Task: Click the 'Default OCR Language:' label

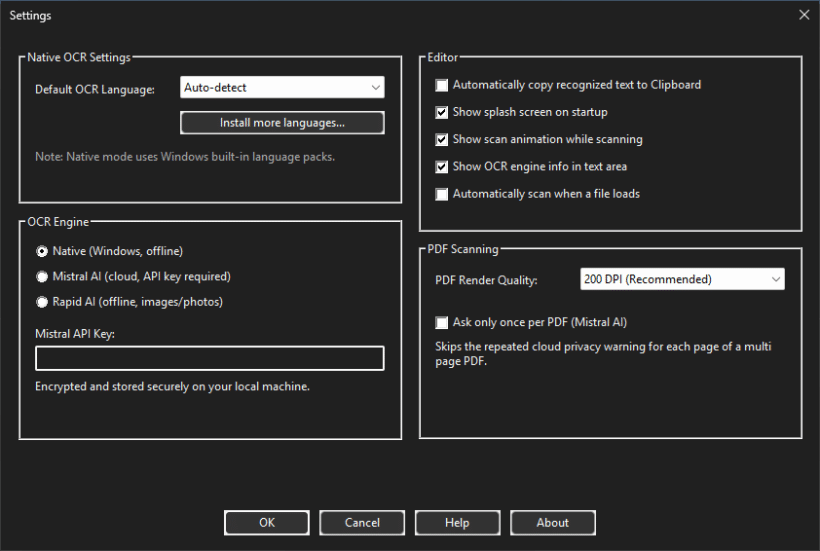Action: 95,89
